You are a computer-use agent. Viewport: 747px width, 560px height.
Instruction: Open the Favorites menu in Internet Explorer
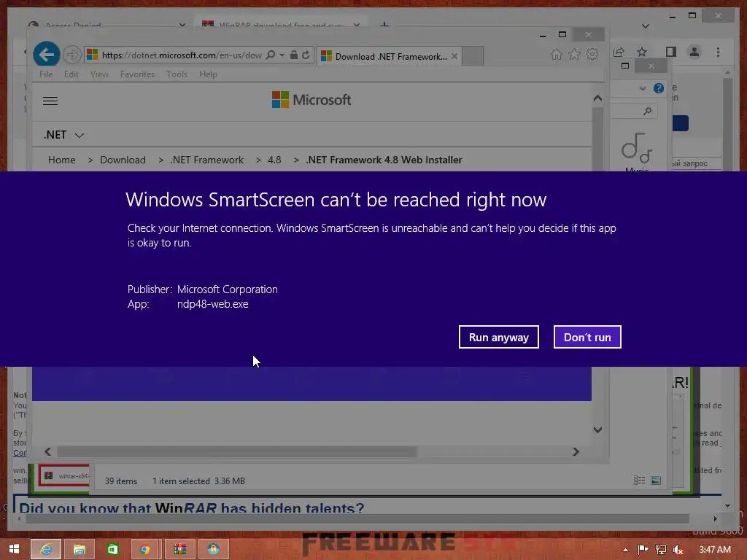pos(137,74)
